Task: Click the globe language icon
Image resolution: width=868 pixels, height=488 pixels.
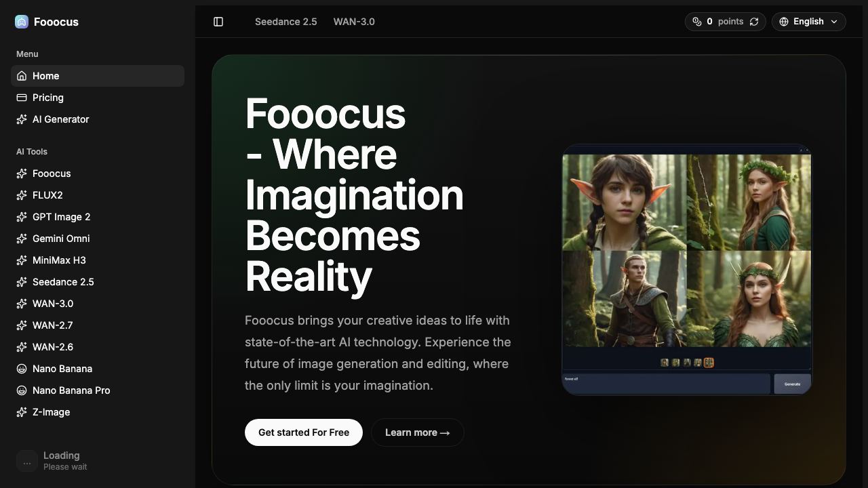Action: coord(784,22)
